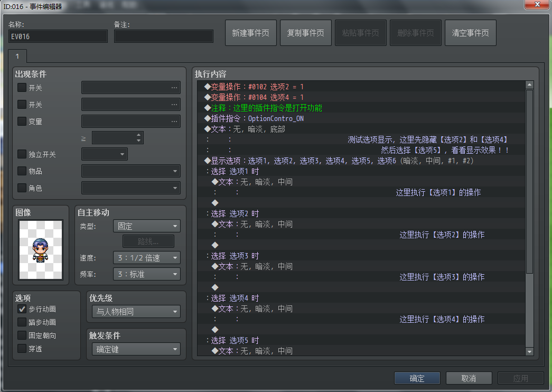
Task: Click the empty 备注 field
Action: [x=164, y=36]
